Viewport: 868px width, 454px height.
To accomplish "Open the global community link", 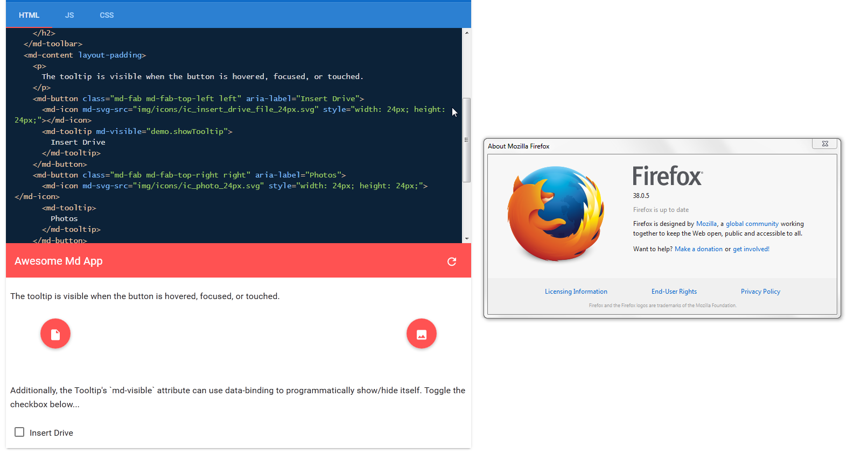I will (752, 224).
